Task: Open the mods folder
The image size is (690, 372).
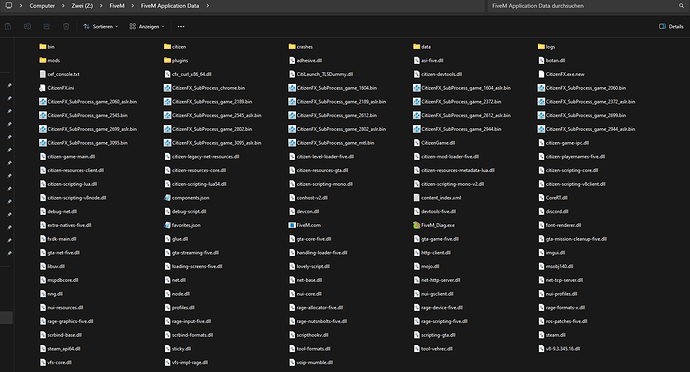Action: [x=50, y=60]
